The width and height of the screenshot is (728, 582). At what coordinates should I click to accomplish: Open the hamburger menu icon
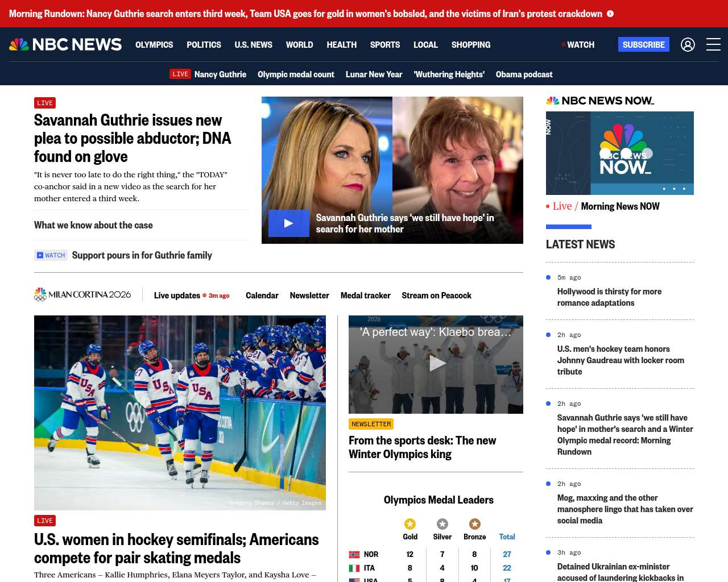click(713, 44)
